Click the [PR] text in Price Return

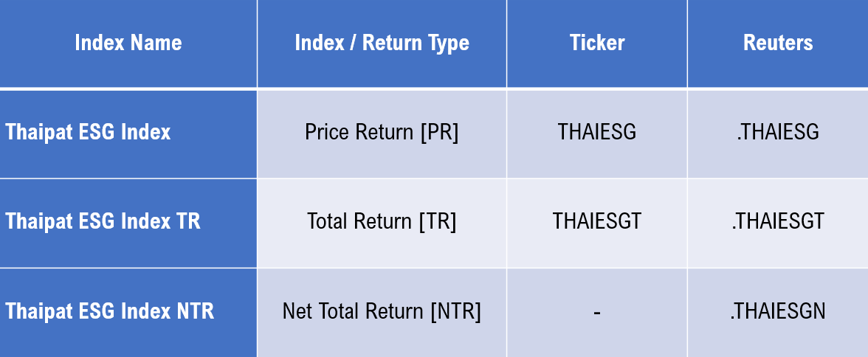pos(440,132)
